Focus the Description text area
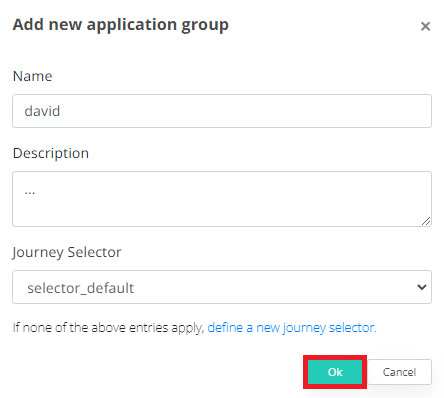 (222, 199)
